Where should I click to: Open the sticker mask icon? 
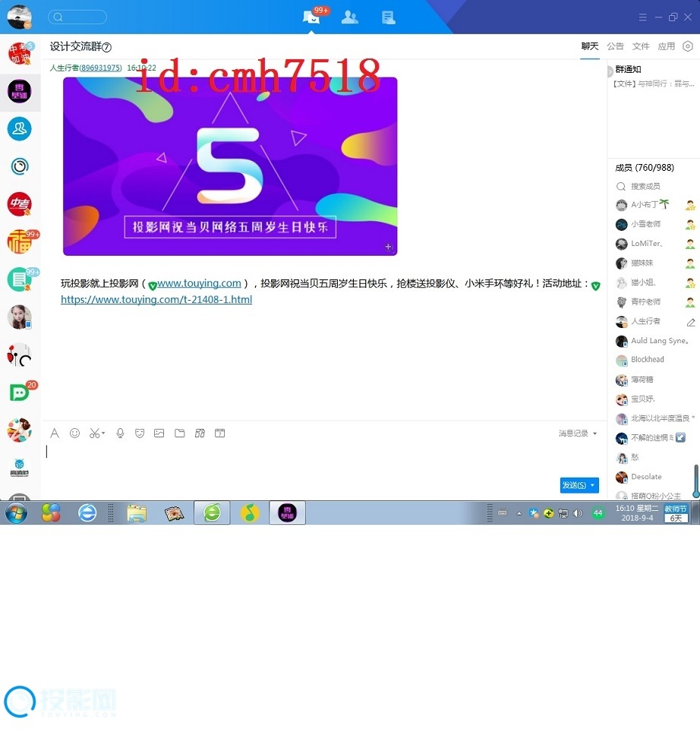click(139, 433)
